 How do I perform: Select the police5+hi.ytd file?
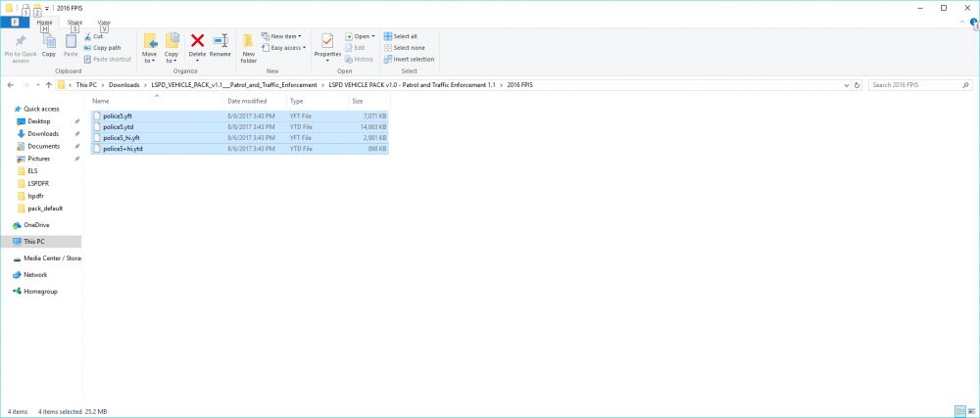tap(239, 149)
